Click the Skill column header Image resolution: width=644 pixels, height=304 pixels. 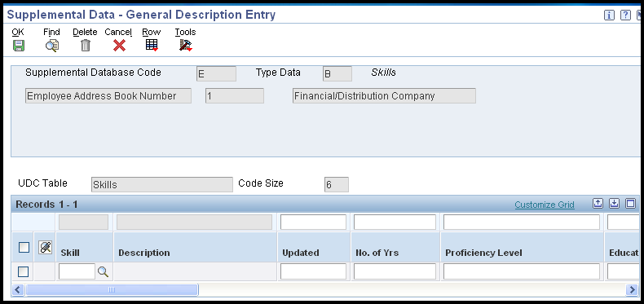84,248
